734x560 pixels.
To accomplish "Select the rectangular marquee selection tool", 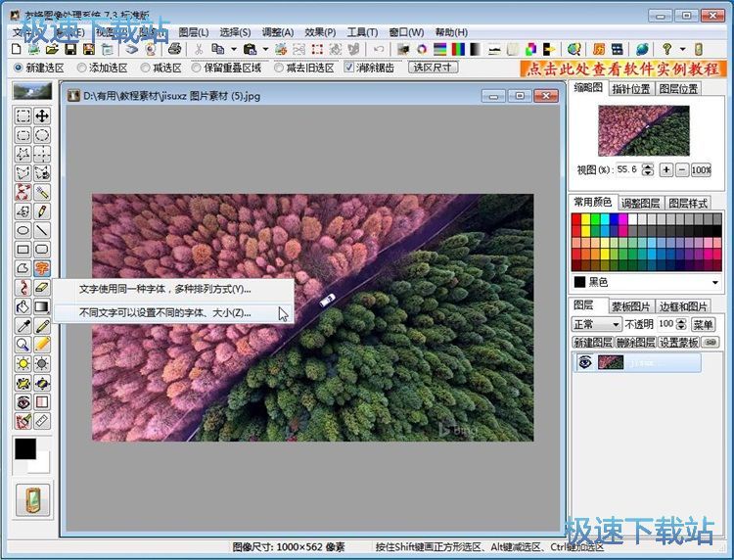I will [23, 117].
